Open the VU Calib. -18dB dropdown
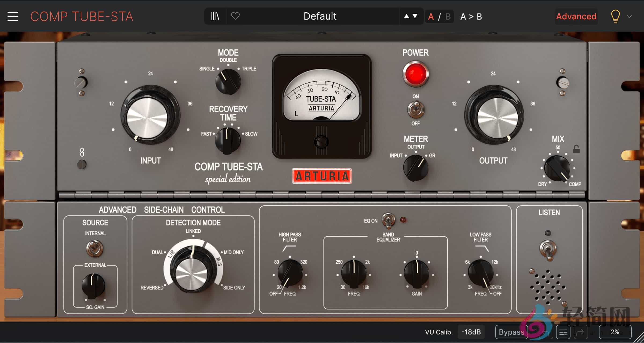The width and height of the screenshot is (644, 343). tap(471, 332)
